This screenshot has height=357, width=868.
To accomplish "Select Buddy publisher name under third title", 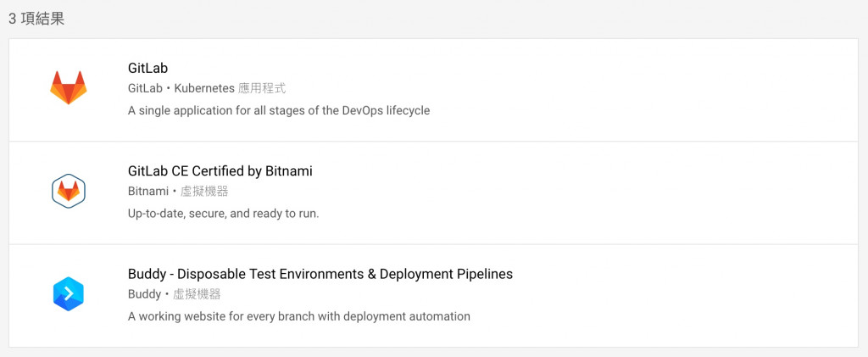I will click(x=144, y=294).
